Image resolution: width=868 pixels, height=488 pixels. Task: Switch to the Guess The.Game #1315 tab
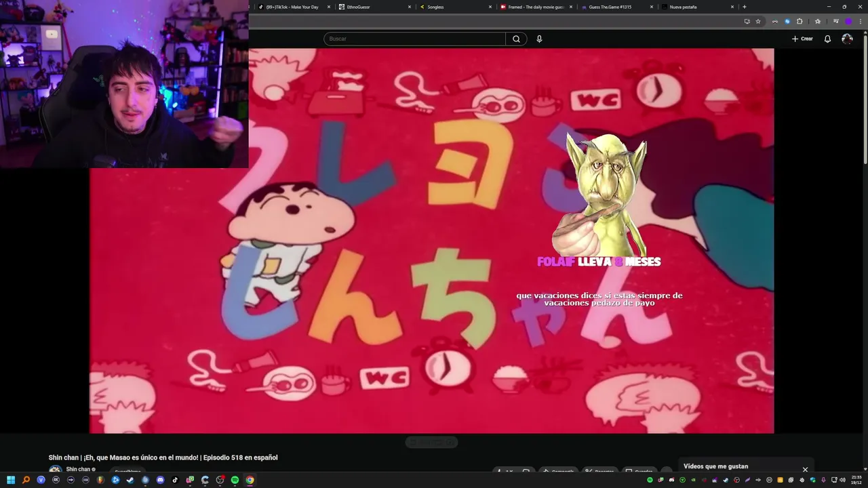615,7
